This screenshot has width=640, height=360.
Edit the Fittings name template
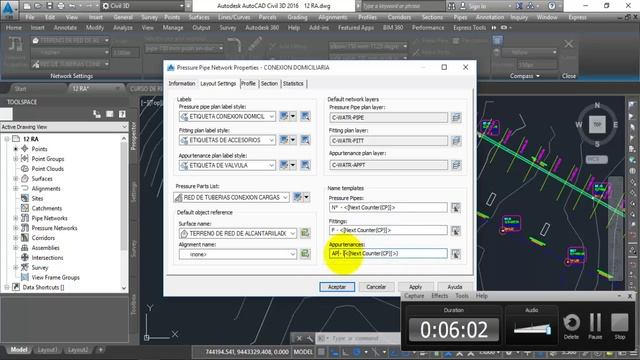tap(456, 231)
